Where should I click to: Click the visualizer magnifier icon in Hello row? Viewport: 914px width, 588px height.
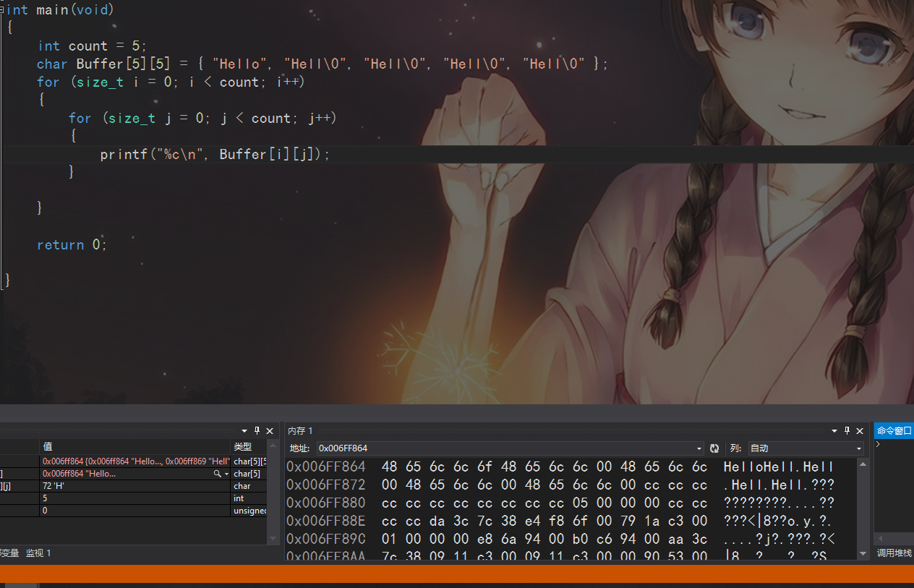tap(216, 474)
